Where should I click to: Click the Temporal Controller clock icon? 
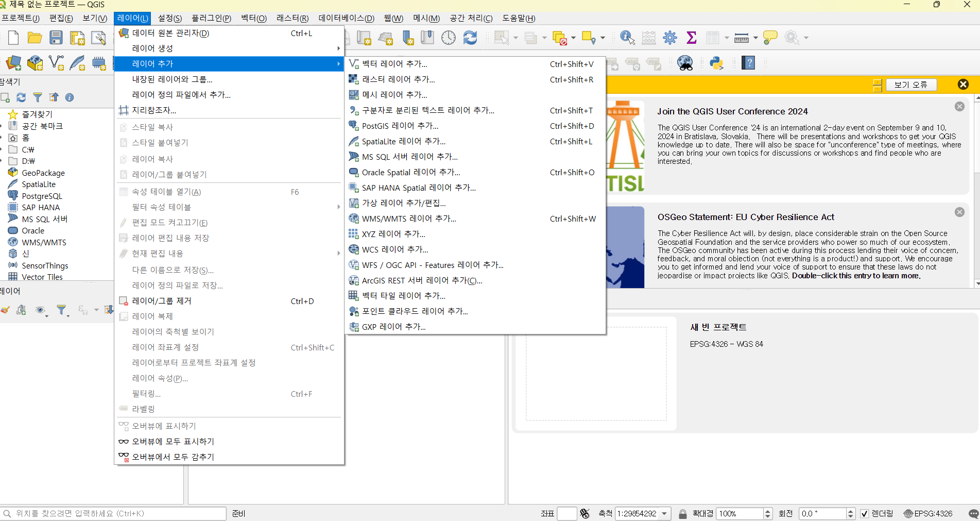pos(449,38)
